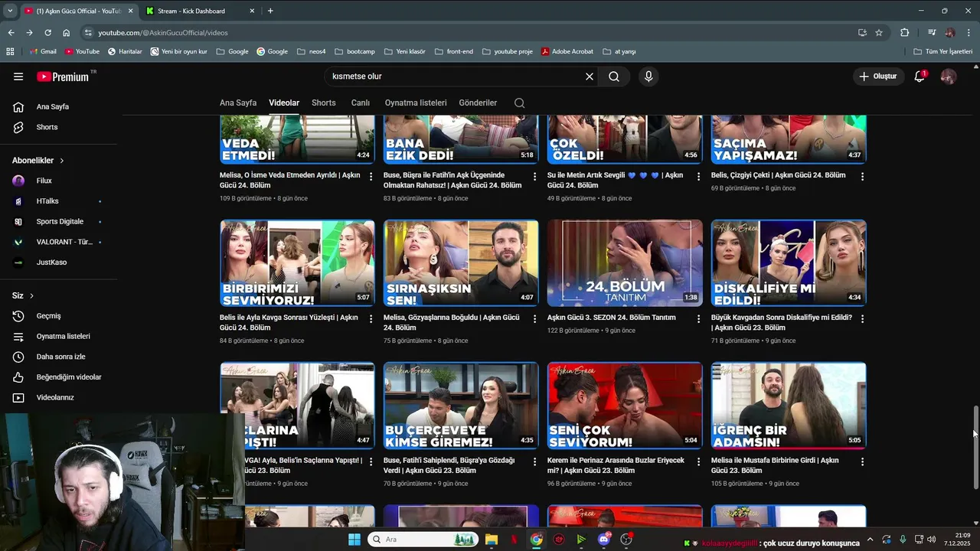
Task: Click the install app icon in address bar
Action: click(x=862, y=33)
